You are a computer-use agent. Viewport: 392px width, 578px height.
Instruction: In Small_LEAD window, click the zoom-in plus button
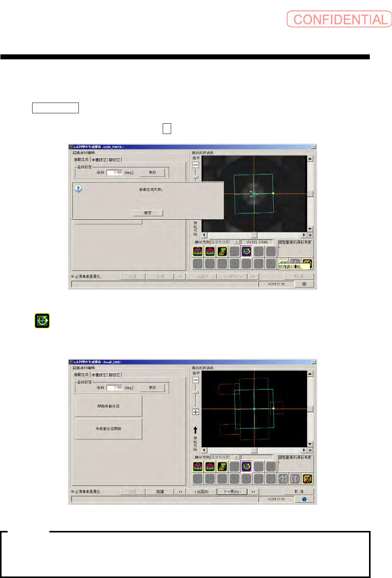[x=196, y=412]
